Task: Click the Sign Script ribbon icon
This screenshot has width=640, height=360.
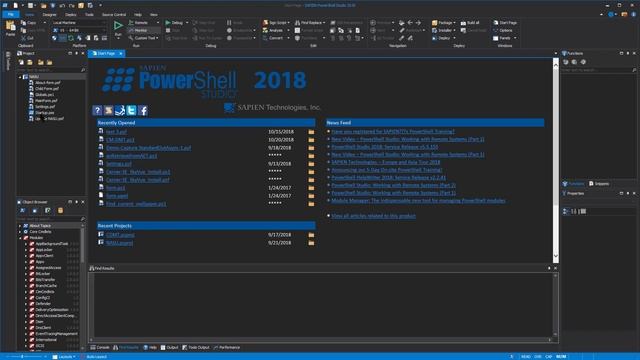Action: tap(265, 23)
